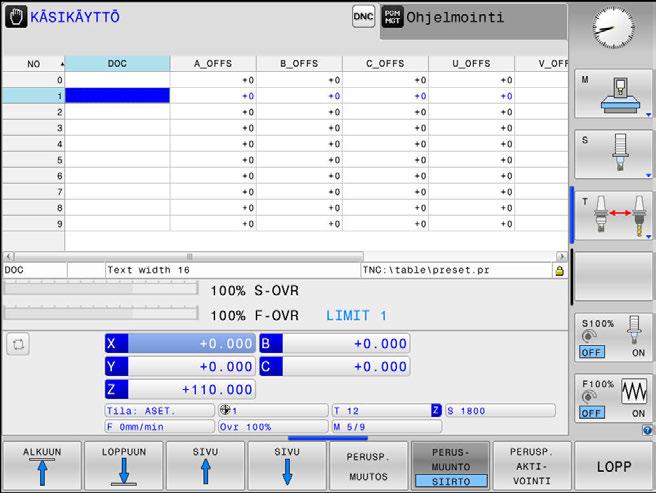Switch F100% feed limit to OFF
This screenshot has width=656, height=493.
point(592,413)
